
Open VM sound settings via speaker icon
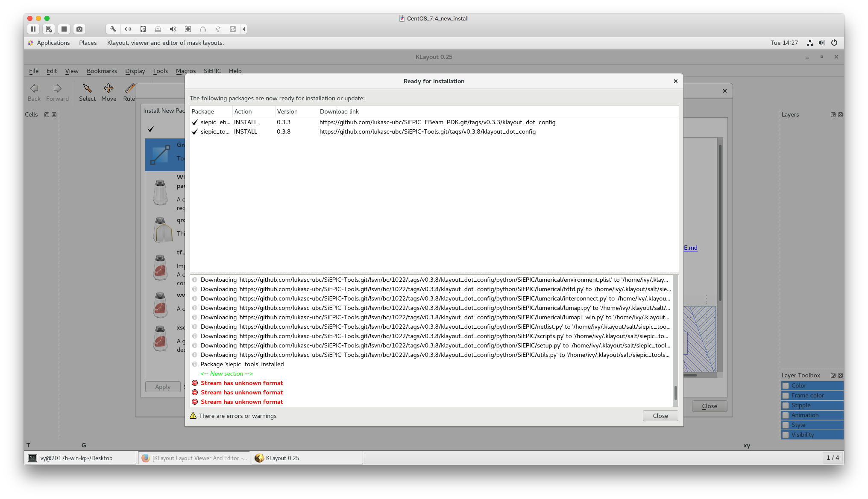pyautogui.click(x=173, y=29)
